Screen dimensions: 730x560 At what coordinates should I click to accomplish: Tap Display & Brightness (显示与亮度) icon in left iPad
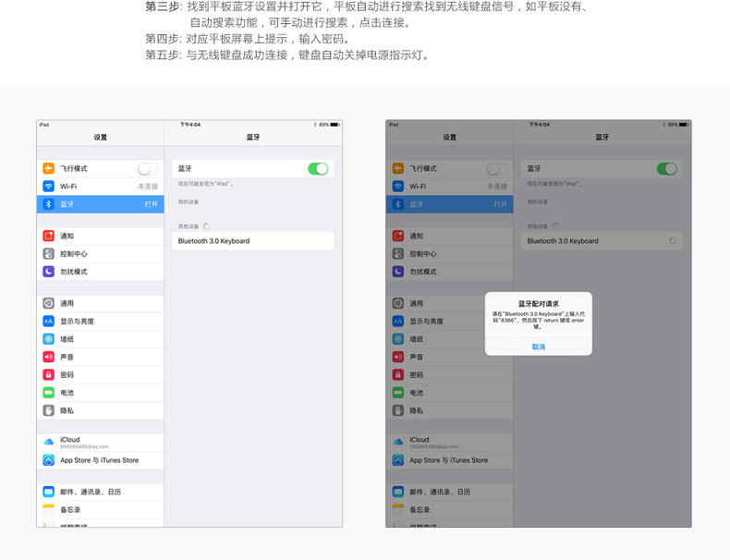(48, 322)
